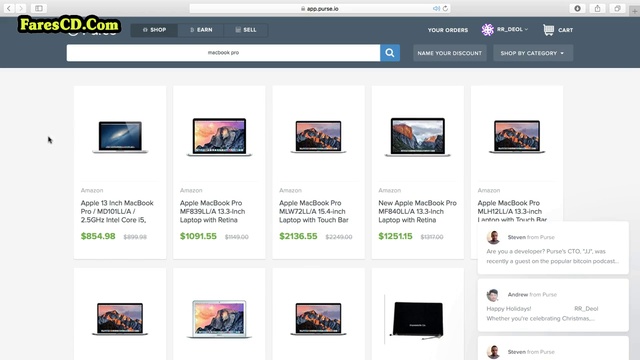Open MacBook Pro MLH12LL/A product image
Viewport: 640px width, 360px height.
[517, 136]
